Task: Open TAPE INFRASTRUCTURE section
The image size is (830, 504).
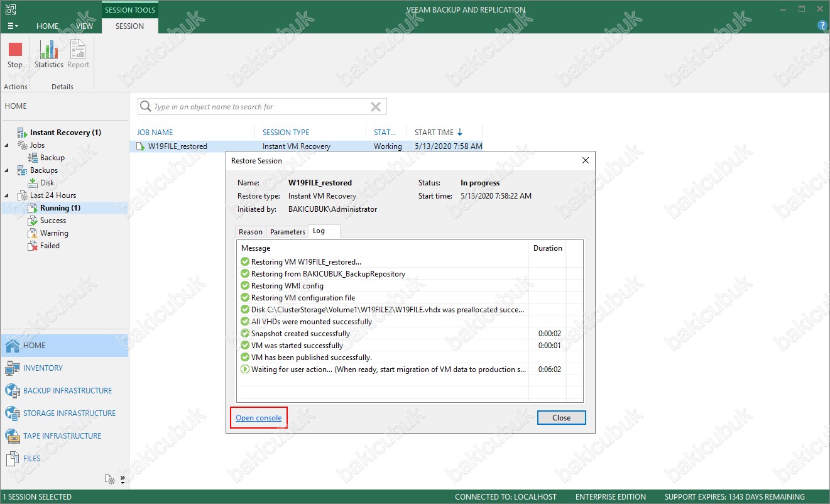Action: [x=64, y=436]
